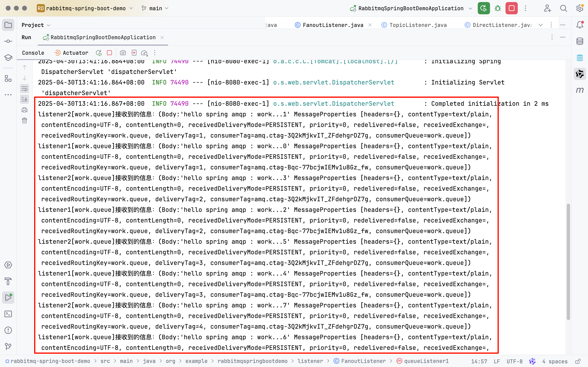This screenshot has width=588, height=367.
Task: Open the main branch dropdown
Action: click(x=155, y=8)
